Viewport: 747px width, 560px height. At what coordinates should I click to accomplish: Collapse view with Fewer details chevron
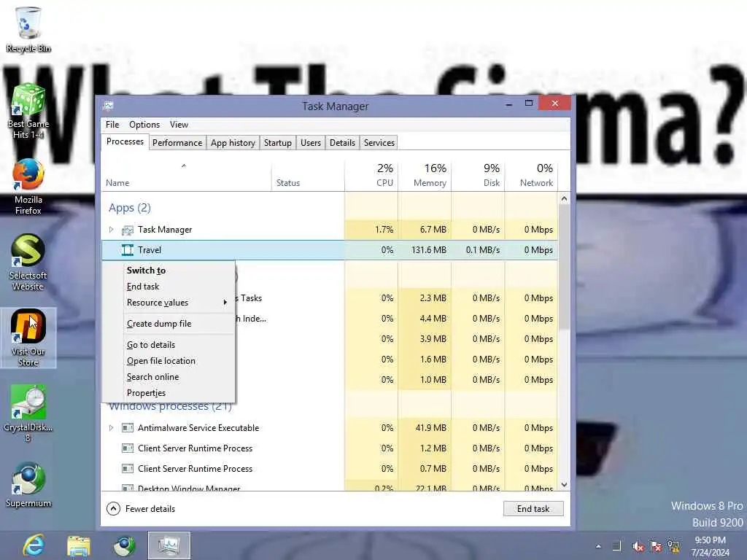[x=113, y=508]
